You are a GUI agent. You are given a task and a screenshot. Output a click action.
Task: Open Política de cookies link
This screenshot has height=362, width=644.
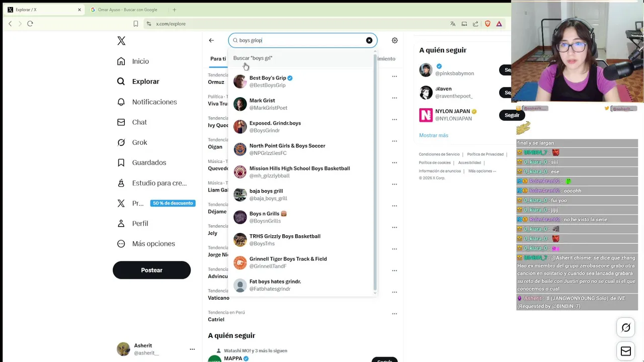point(435,162)
